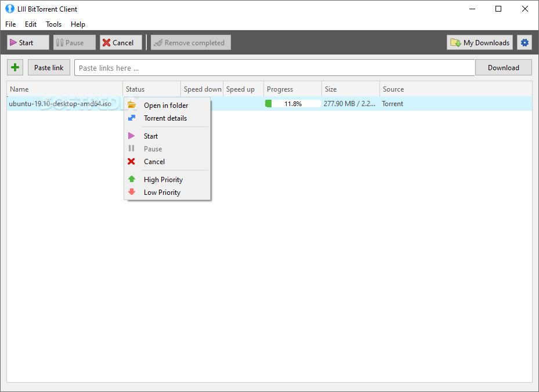
Task: Sort by the Status column header
Action: pos(151,89)
